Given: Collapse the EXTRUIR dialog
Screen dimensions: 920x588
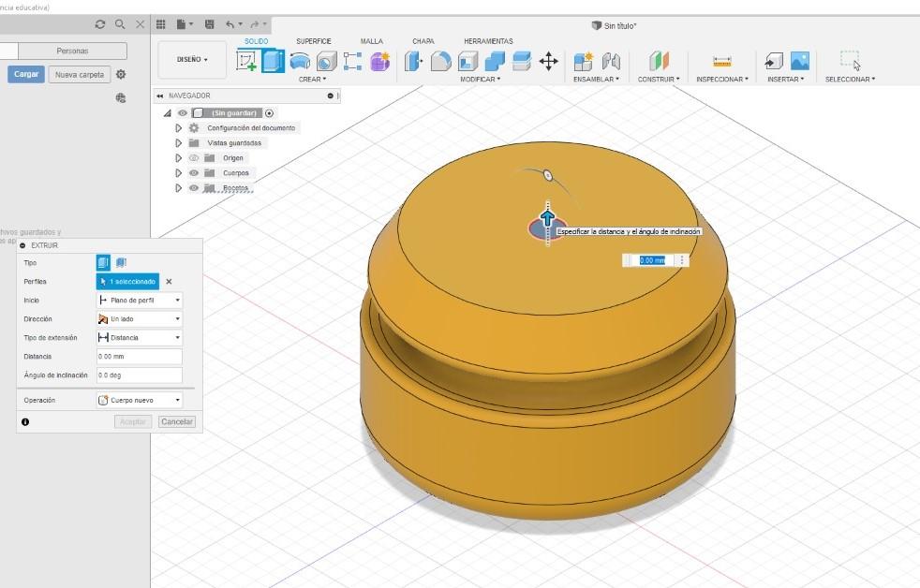Looking at the screenshot, I should pyautogui.click(x=22, y=245).
